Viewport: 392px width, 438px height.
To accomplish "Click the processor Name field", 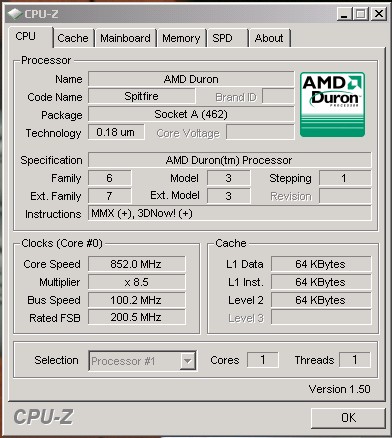I will 191,79.
